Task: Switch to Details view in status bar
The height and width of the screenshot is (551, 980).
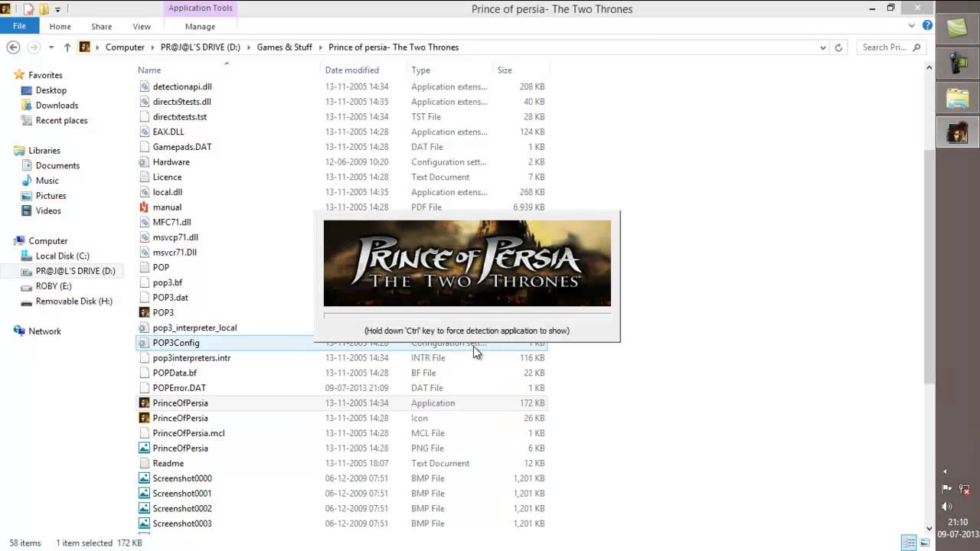Action: point(909,543)
